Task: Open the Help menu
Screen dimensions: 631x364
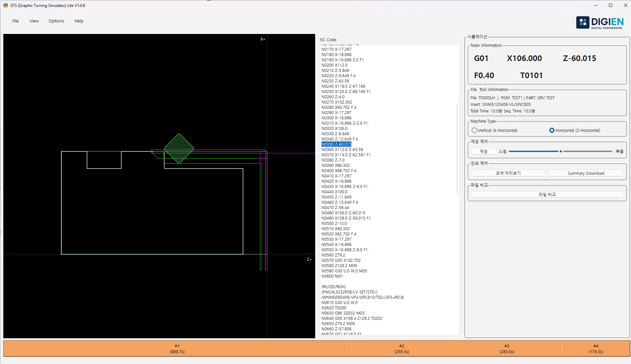Action: [x=78, y=21]
